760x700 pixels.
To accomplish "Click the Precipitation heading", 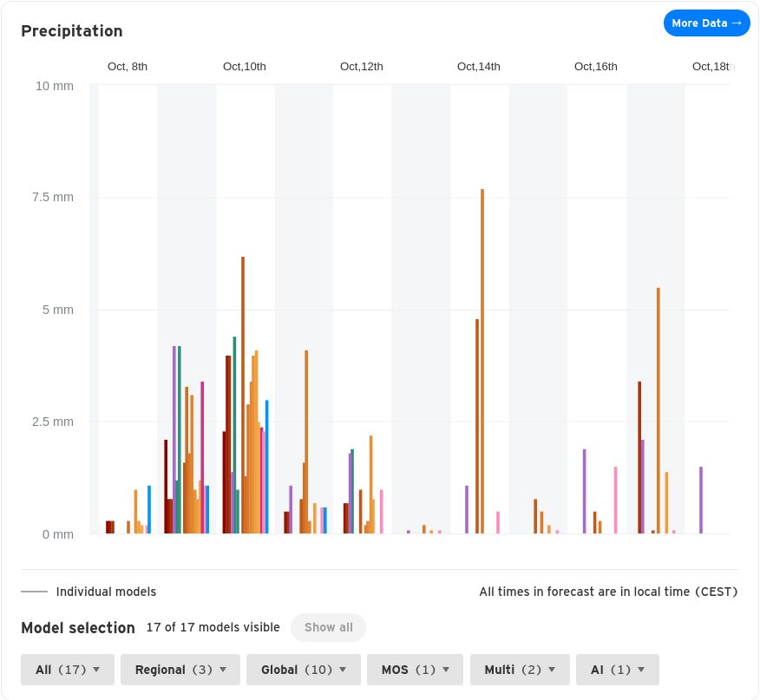I will click(72, 31).
